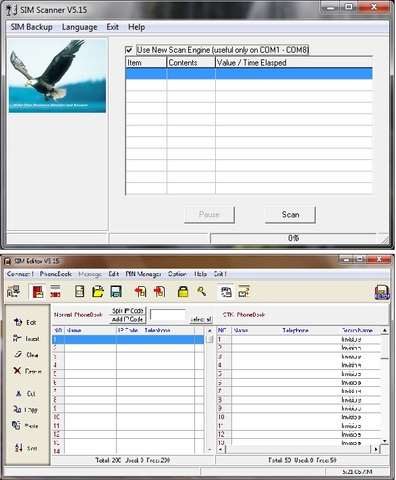Click the select all button
Screen dimensions: 396x480
pos(201,319)
